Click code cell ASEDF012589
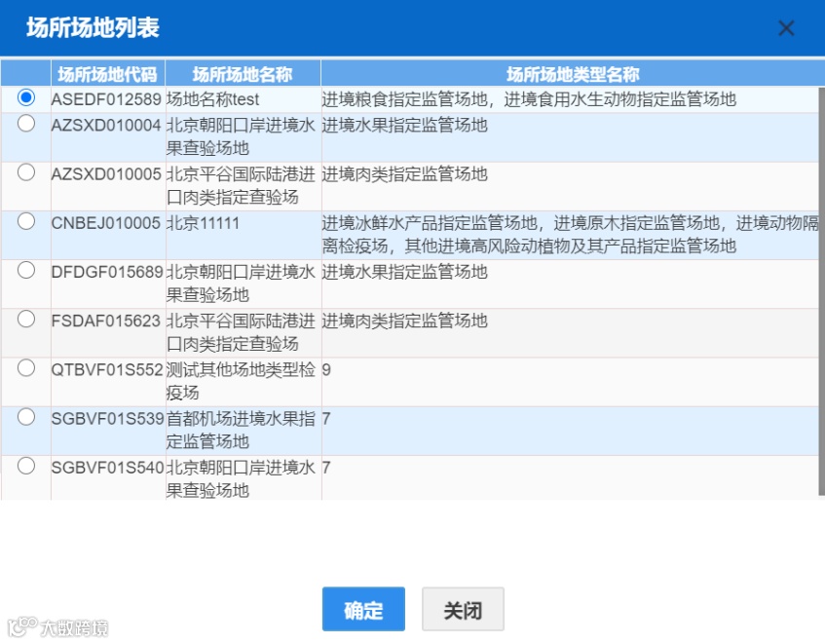The image size is (825, 644). coord(108,99)
